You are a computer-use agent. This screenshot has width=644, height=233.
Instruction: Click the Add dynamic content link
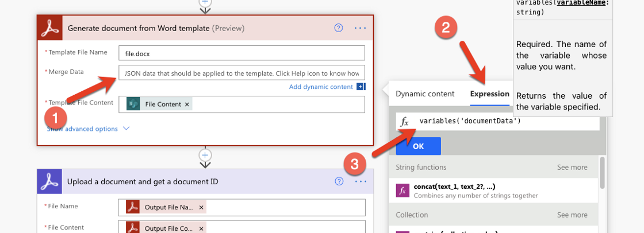point(321,87)
